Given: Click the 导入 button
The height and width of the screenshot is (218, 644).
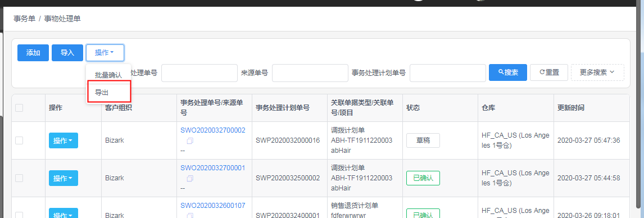Looking at the screenshot, I should [67, 53].
